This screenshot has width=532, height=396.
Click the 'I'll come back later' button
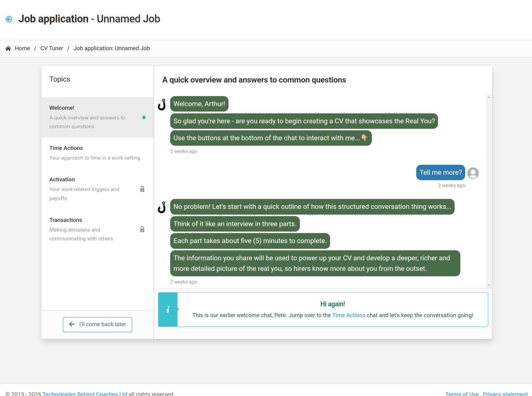[x=97, y=324]
